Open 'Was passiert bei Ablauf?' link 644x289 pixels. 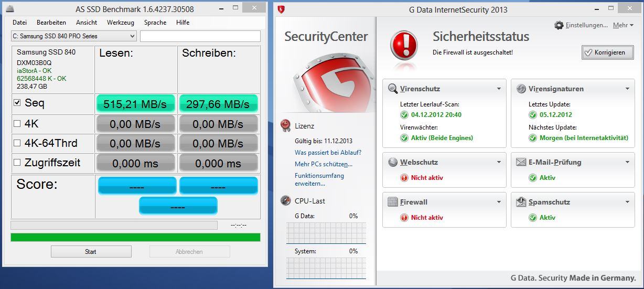328,153
